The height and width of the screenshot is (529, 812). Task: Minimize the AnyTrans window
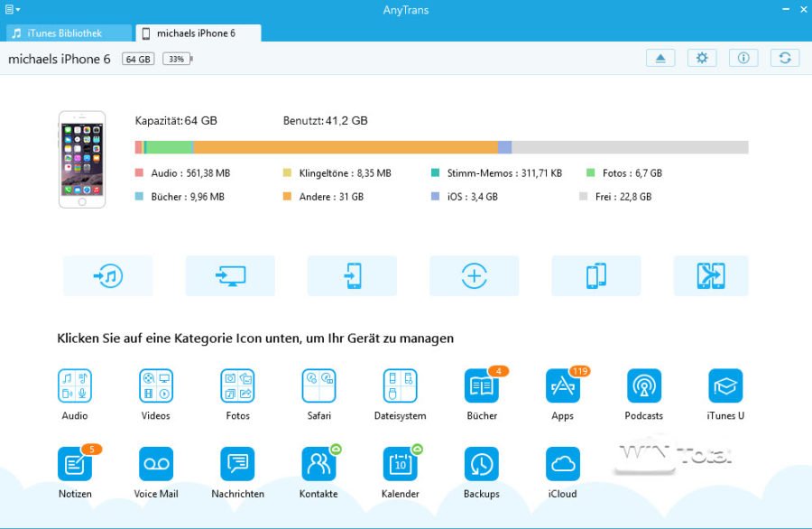(x=786, y=9)
